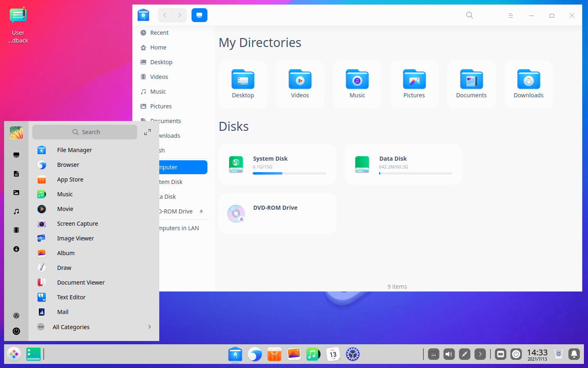Click the launcher search input field
Viewport: 588px width, 368px height.
(x=85, y=132)
